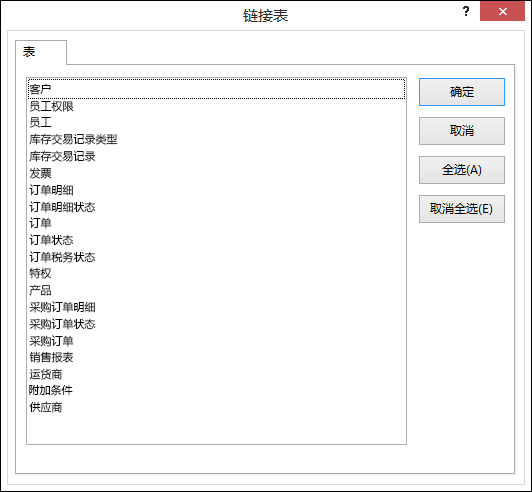
Task: Open the help question mark icon
Action: pyautogui.click(x=466, y=12)
